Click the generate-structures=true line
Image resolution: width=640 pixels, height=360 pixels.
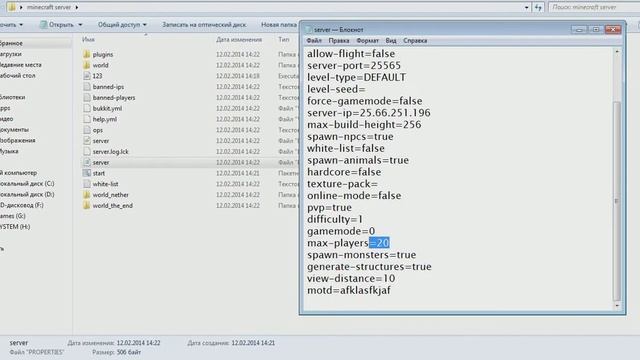[x=369, y=267]
